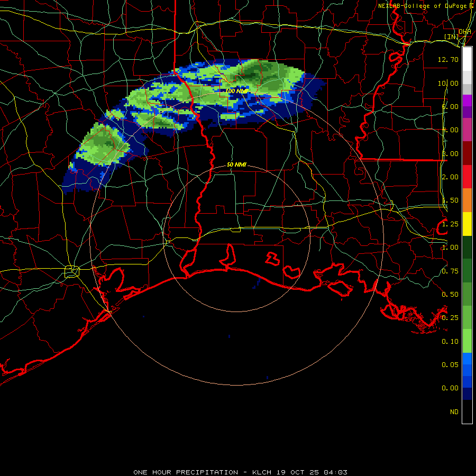The height and width of the screenshot is (476, 476).
Task: Click the 0.10 legend value
Action: [450, 342]
